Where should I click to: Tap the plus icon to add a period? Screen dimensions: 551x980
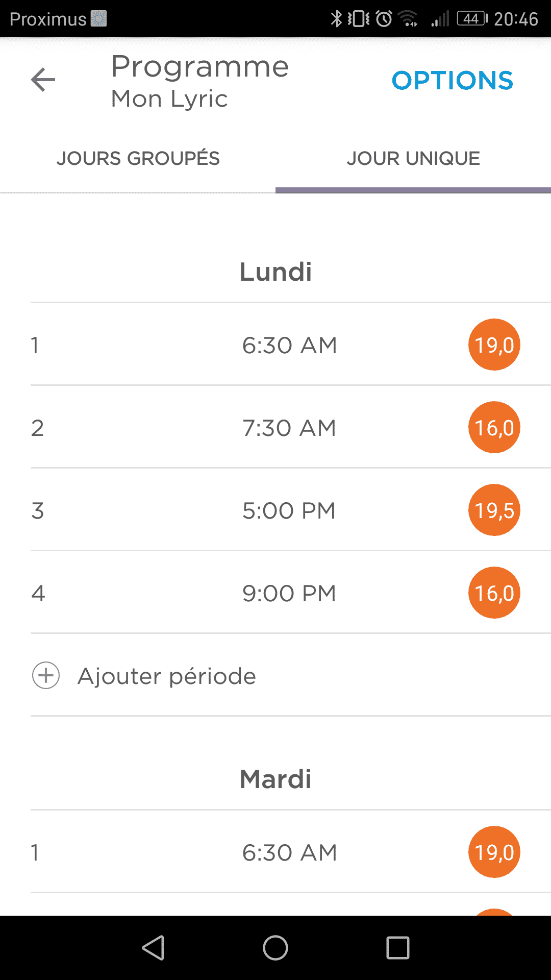tap(46, 675)
